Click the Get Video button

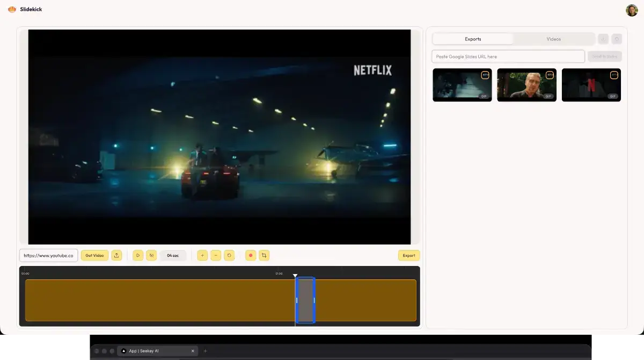pyautogui.click(x=95, y=255)
